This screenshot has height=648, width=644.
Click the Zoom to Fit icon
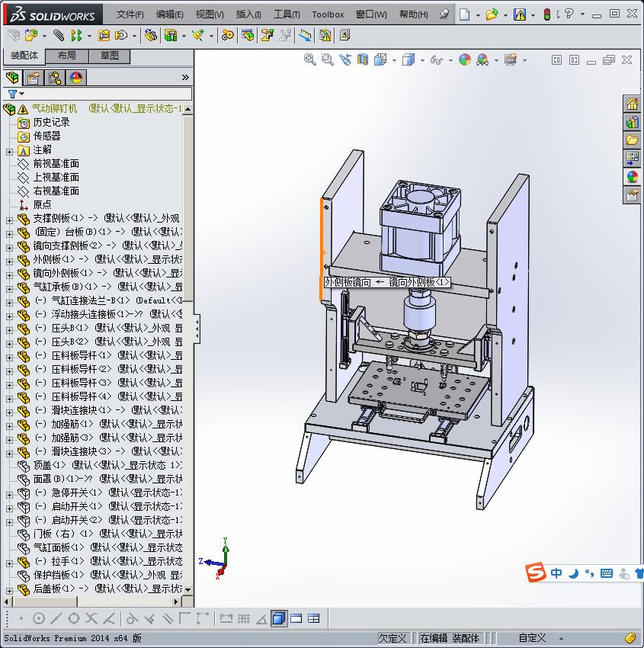310,60
